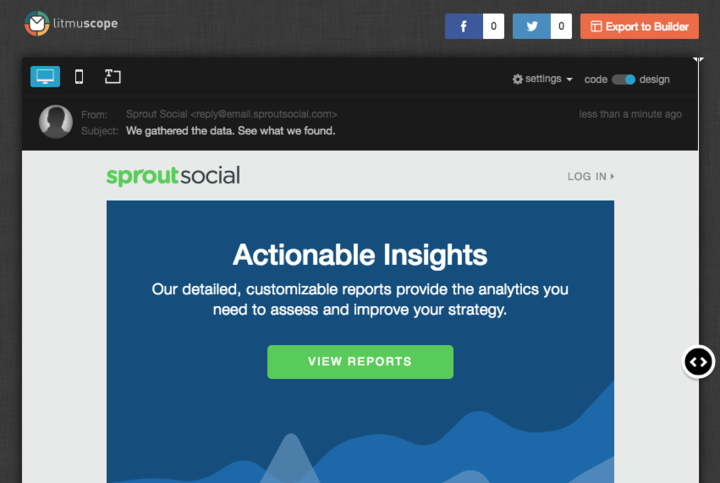Open the settings dropdown

pyautogui.click(x=542, y=79)
